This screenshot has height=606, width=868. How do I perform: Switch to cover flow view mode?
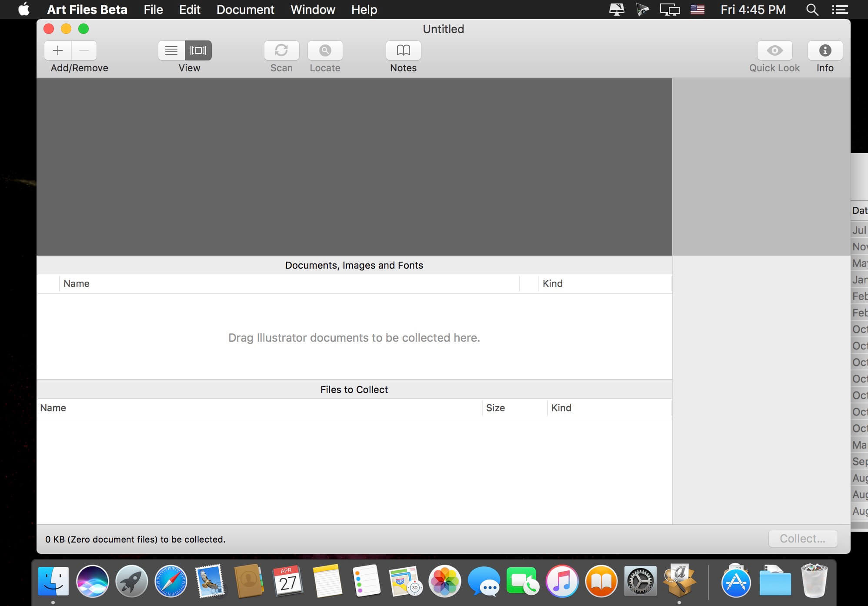[198, 50]
